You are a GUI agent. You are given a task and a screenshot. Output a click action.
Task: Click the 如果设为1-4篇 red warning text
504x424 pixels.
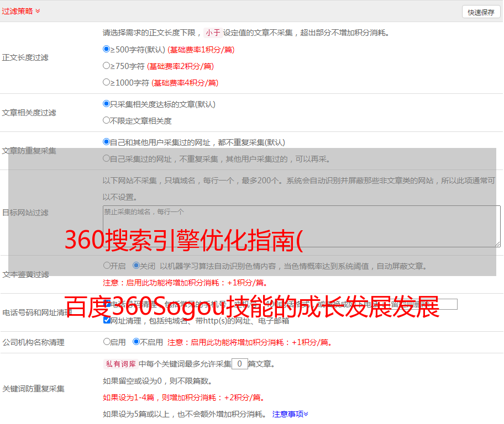(185, 397)
